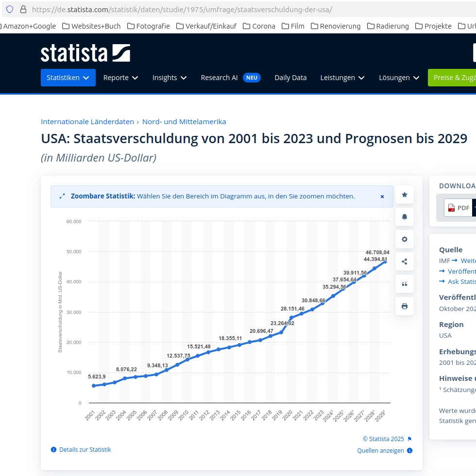Dismiss the Zoombare Statistik notice

tap(382, 197)
